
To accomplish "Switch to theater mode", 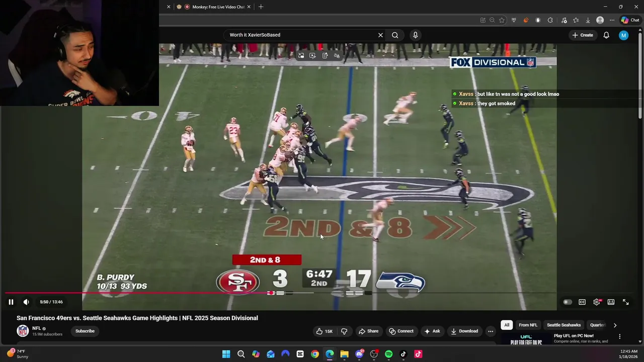I will pos(611,302).
